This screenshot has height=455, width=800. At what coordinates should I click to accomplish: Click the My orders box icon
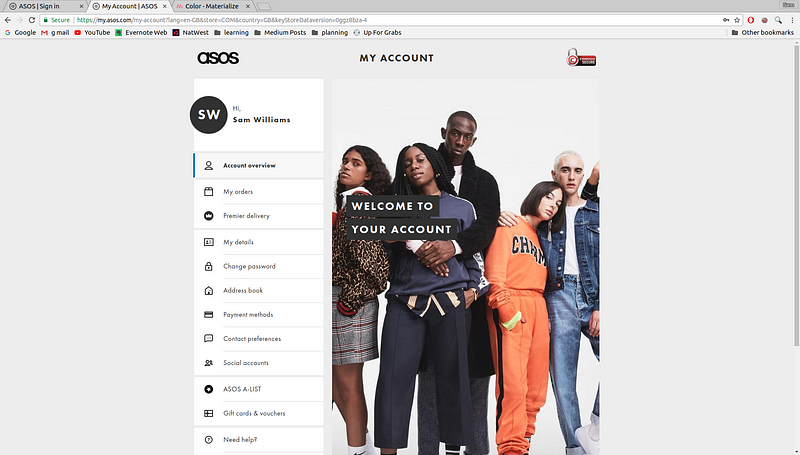[x=209, y=192]
